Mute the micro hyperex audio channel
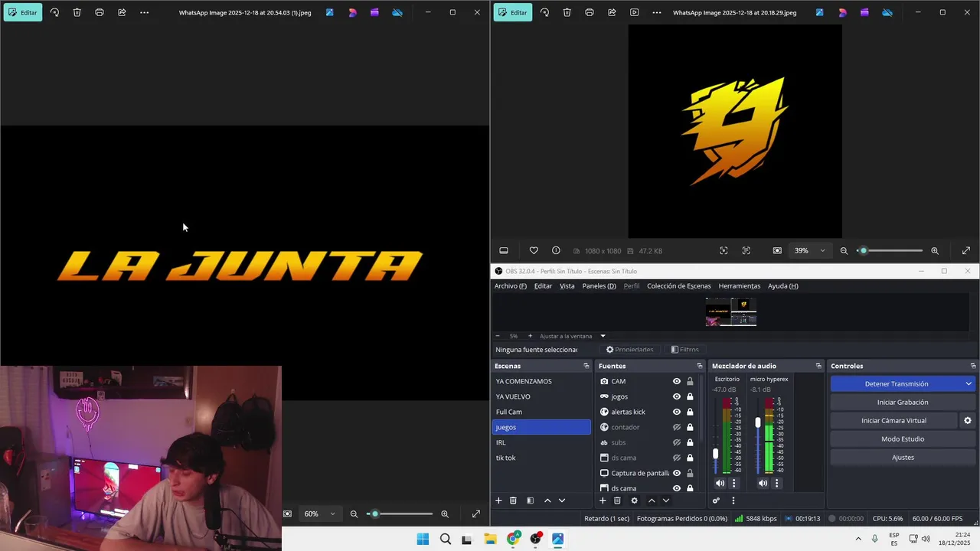The height and width of the screenshot is (551, 980). (x=763, y=483)
